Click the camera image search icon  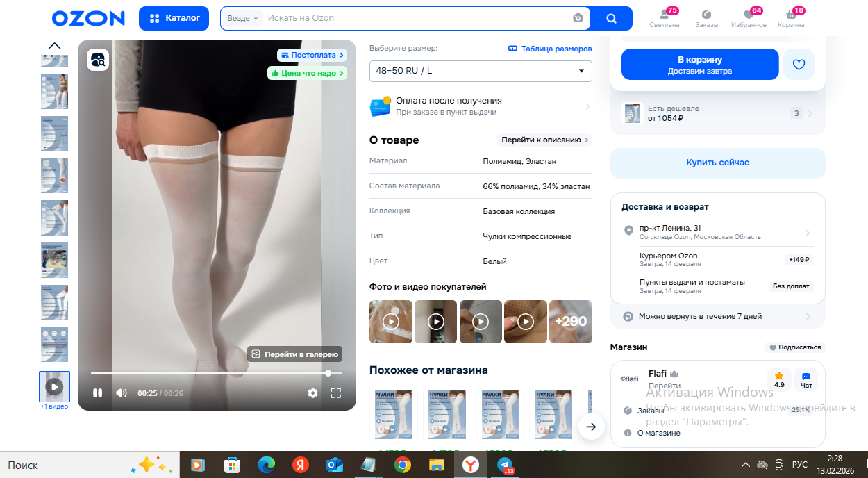coord(578,18)
